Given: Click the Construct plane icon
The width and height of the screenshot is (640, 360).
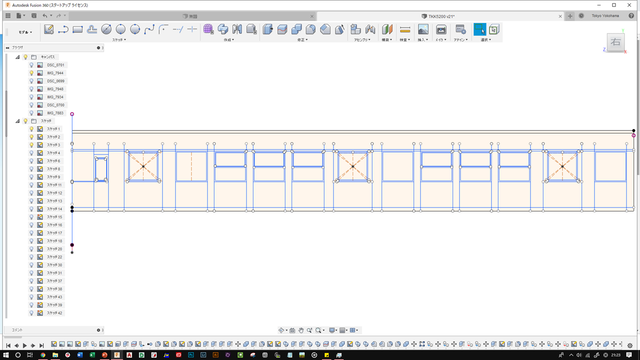Looking at the screenshot, I should point(387,29).
